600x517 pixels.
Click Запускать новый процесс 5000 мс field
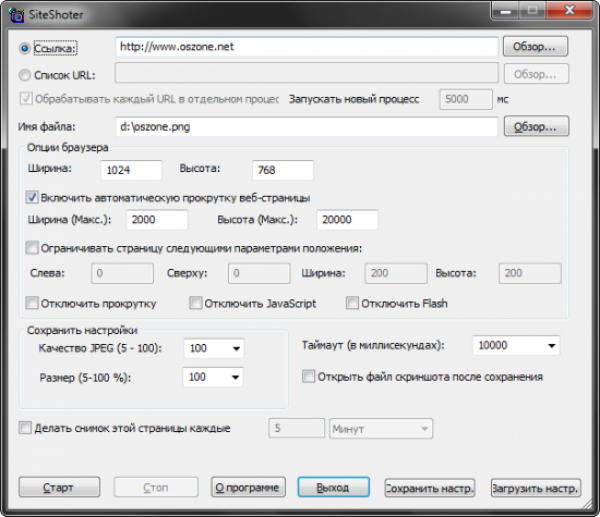click(x=466, y=99)
